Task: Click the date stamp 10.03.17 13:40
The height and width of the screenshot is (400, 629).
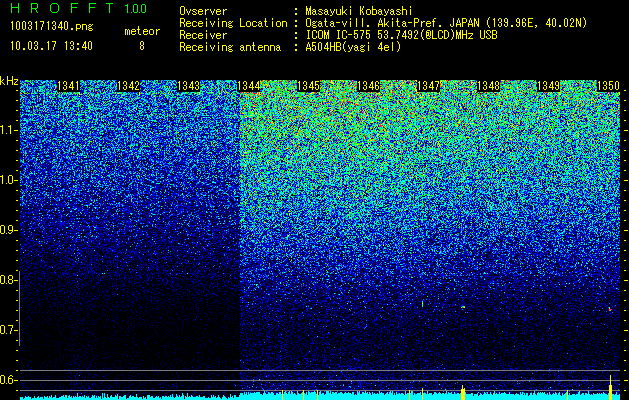Action: [52, 45]
